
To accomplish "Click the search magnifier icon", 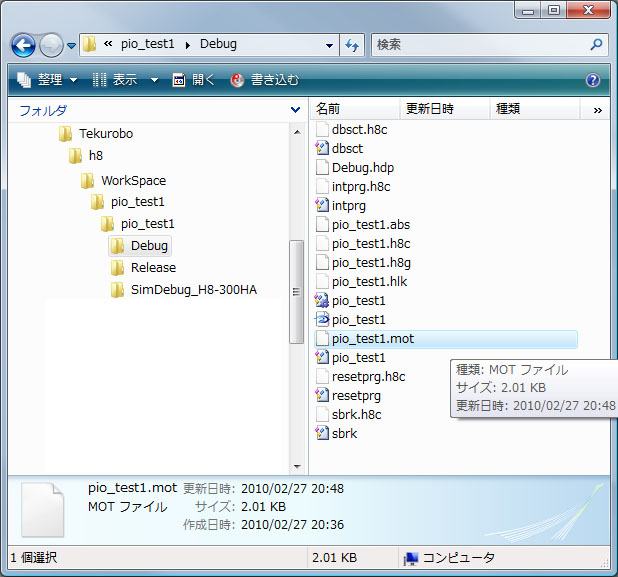I will 596,45.
